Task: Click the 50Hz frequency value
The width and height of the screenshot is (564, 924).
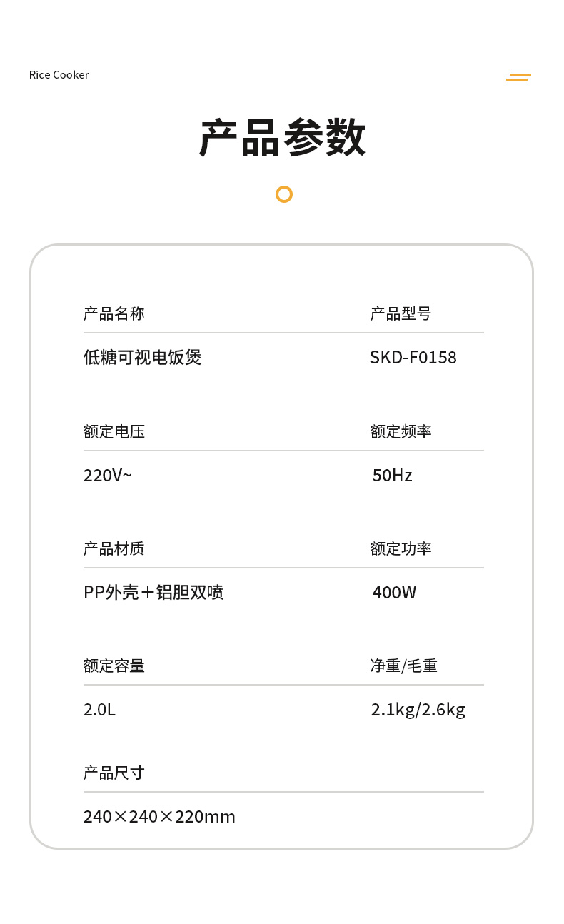Action: pos(392,475)
